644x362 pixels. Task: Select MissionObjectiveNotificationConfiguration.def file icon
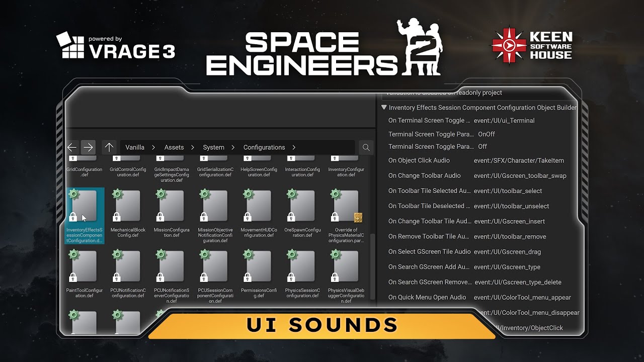[x=214, y=206]
